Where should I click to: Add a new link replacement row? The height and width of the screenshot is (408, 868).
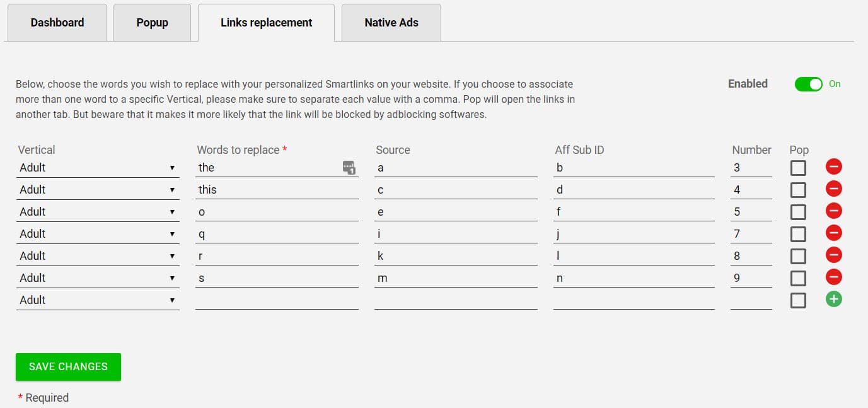pyautogui.click(x=833, y=299)
